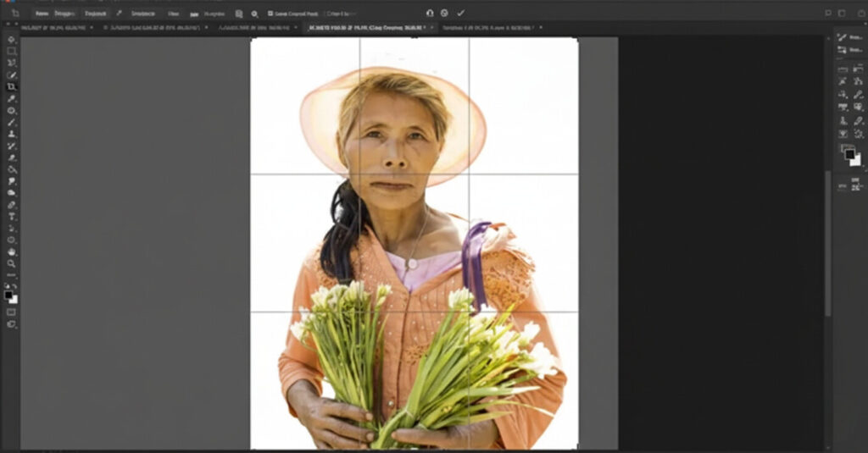Select the Horizontal Type tool
This screenshot has height=453, width=868.
(x=11, y=216)
